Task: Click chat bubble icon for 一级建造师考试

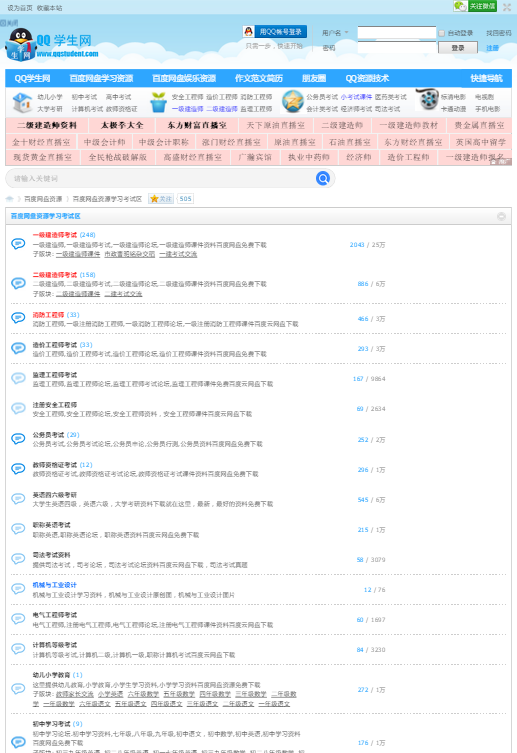Action: point(18,244)
